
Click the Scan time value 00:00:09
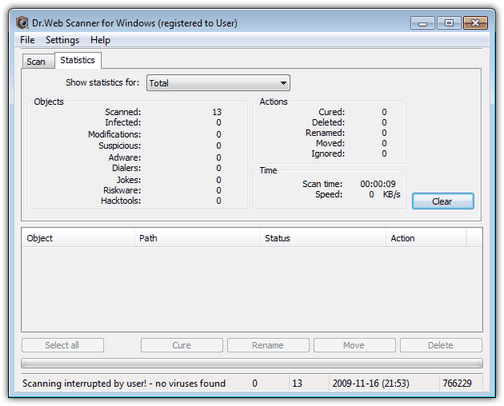(x=378, y=184)
